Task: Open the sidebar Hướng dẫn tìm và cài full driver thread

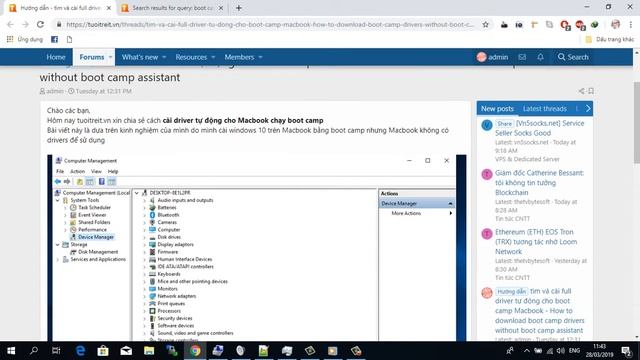Action: pyautogui.click(x=540, y=311)
